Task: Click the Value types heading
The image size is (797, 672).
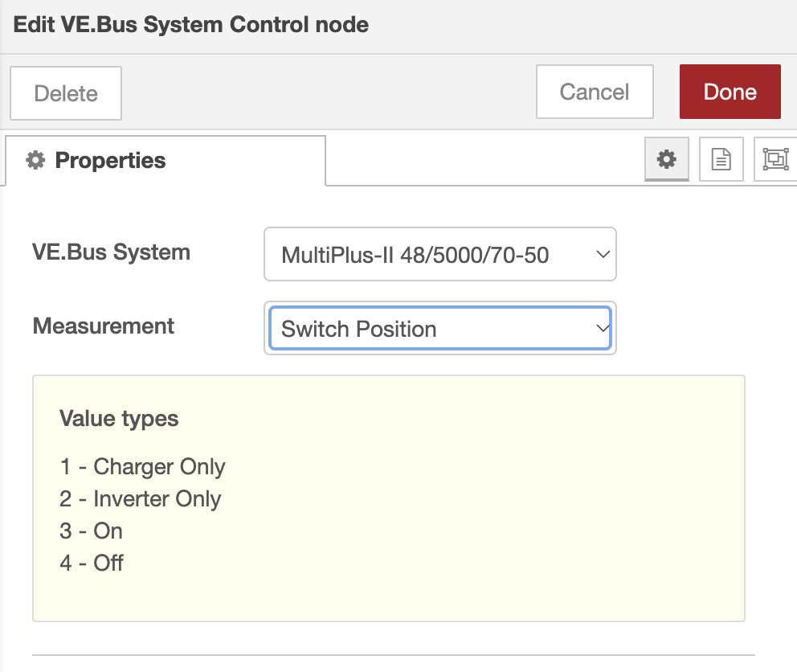Action: [x=119, y=419]
